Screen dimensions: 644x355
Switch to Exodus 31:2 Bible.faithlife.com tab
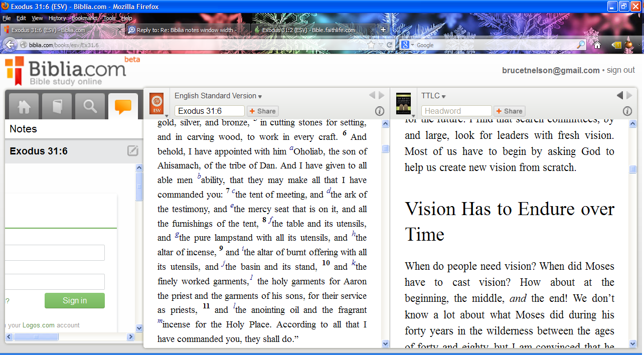313,30
